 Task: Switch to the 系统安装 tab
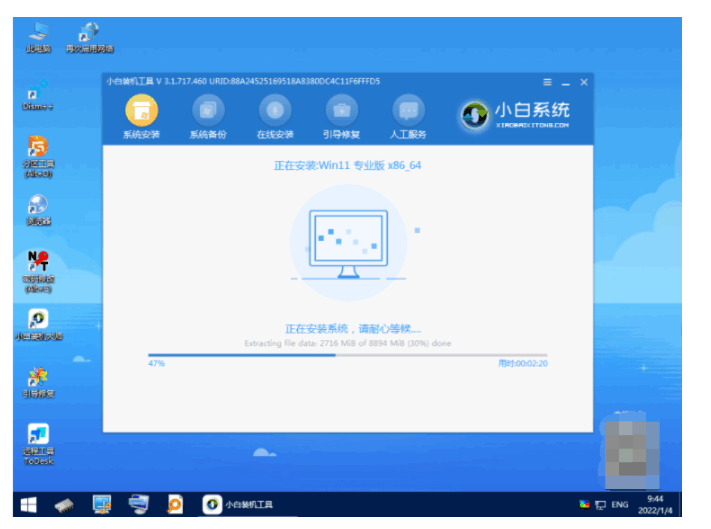[x=141, y=117]
